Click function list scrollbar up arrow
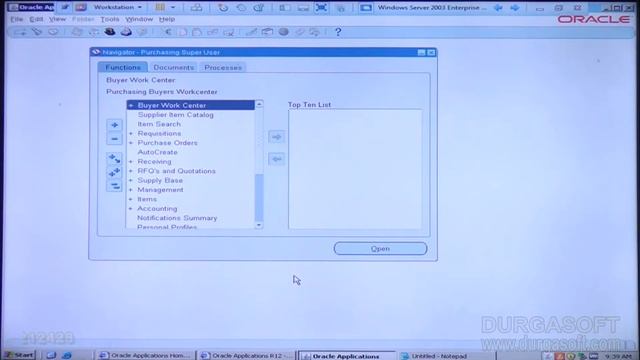 coord(259,104)
